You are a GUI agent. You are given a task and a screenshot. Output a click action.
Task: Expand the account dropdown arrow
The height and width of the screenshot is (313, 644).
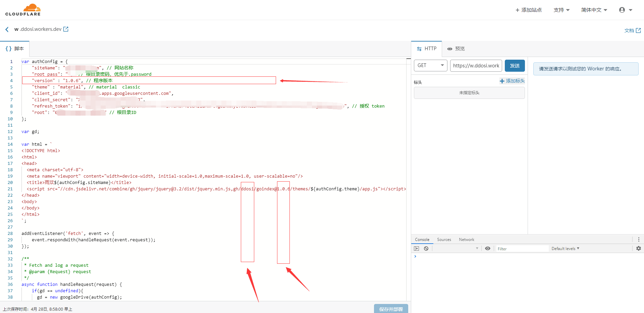pos(631,10)
